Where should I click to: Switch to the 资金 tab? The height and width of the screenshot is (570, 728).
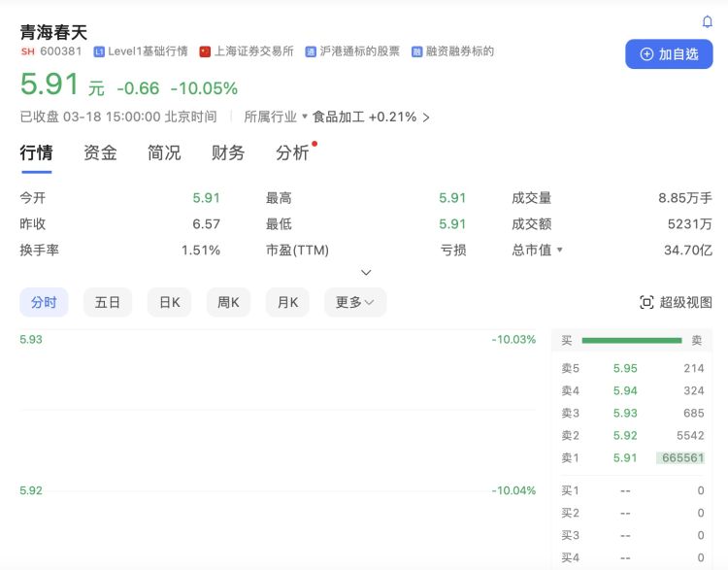coord(100,152)
